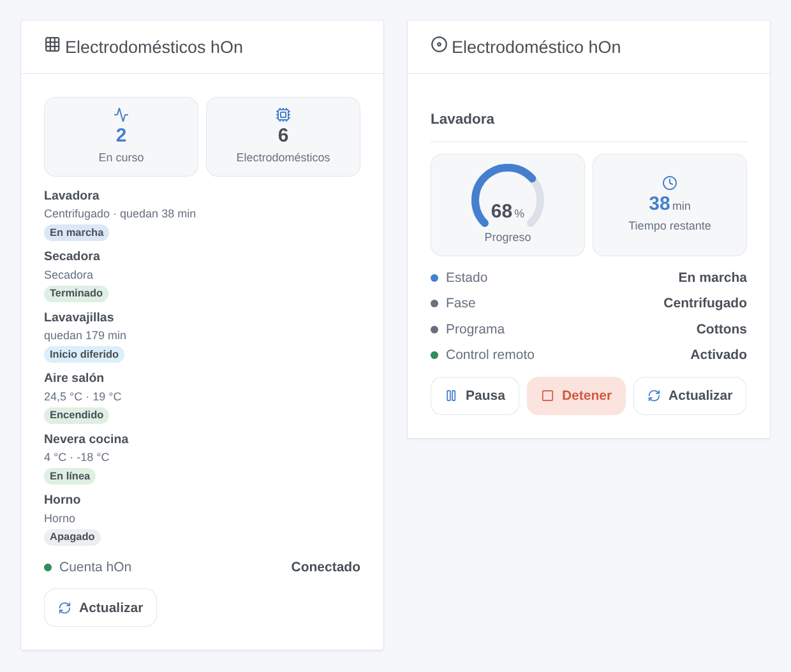Click 'Centrifugado · quedan 38 min' text

[x=120, y=214]
